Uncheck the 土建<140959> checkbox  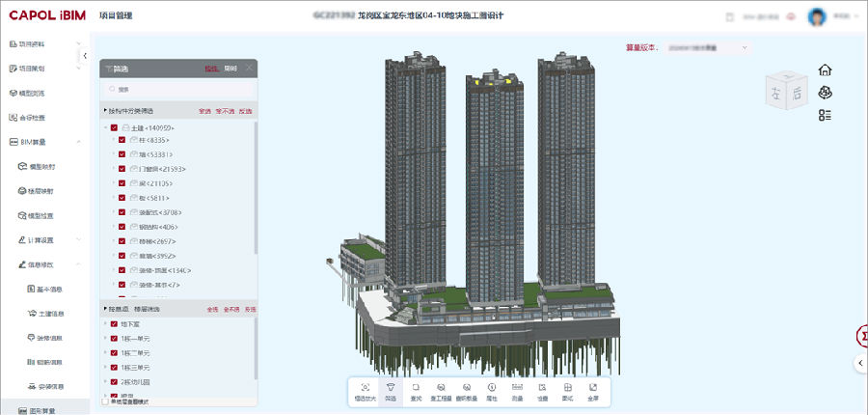tap(114, 127)
